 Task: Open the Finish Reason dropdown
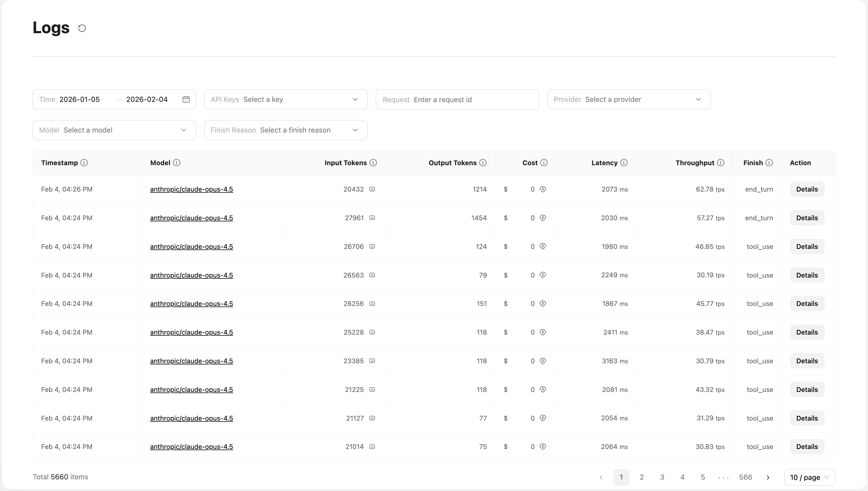tap(285, 130)
